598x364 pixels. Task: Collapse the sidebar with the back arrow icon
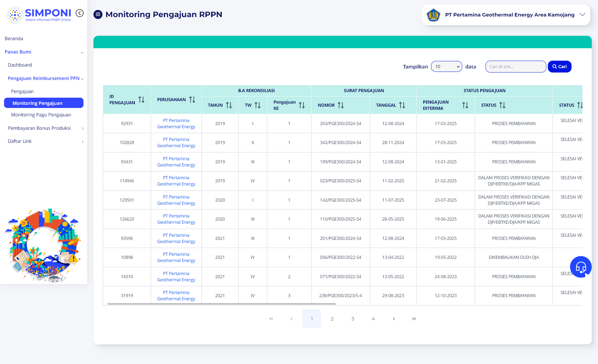click(80, 13)
